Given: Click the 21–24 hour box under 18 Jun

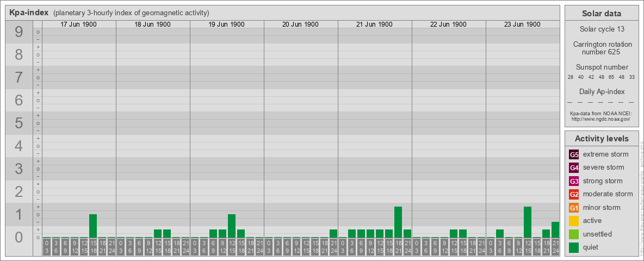Looking at the screenshot, I should 185,247.
